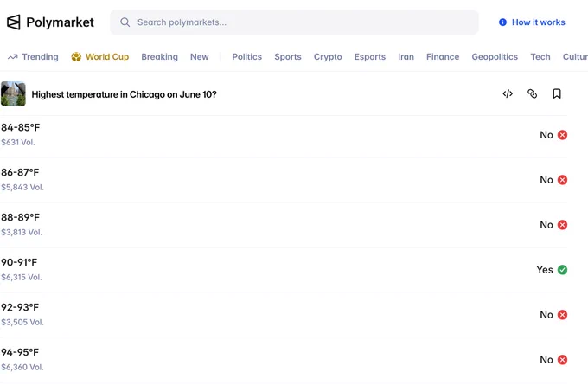Screen dimensions: 588x385
Task: Click the Polymarket logo icon
Action: (x=14, y=22)
